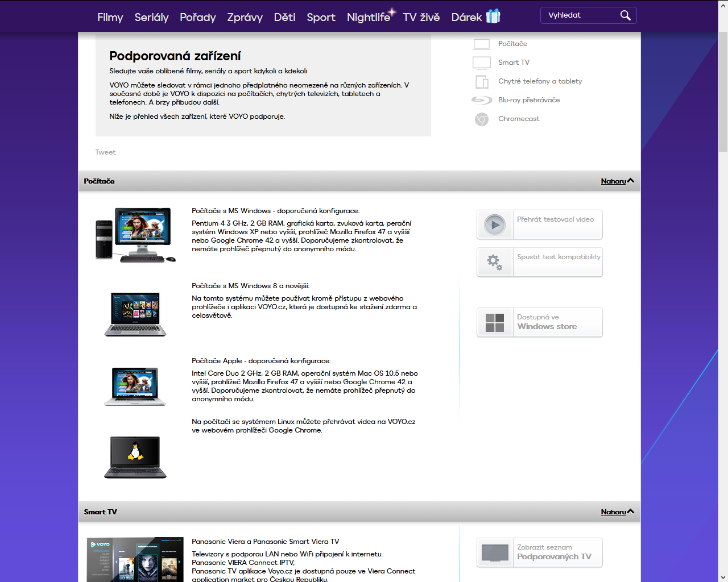Click the Počítače monitor icon in sidebar
This screenshot has height=582, width=728.
click(x=481, y=44)
